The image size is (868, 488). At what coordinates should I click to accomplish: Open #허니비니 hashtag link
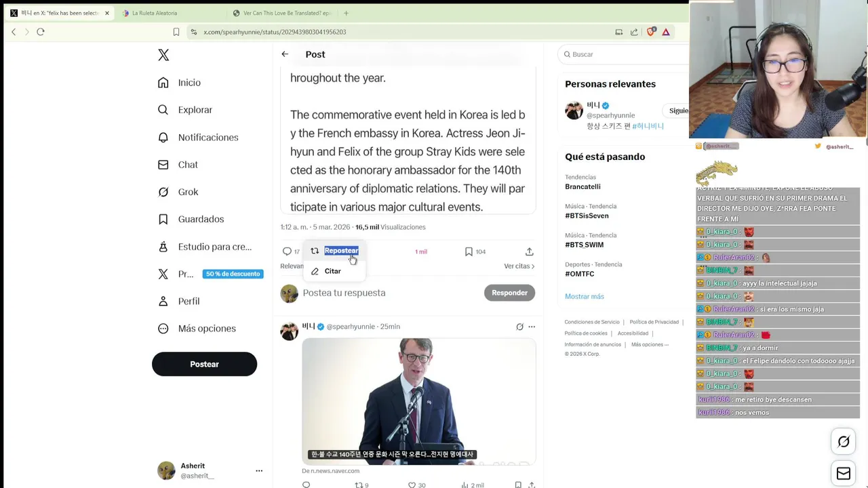[648, 126]
